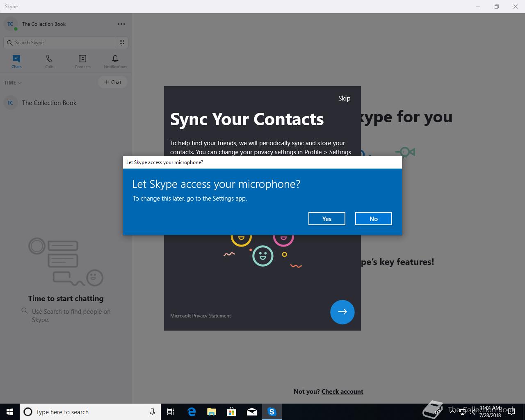Launch Microsoft Edge from the taskbar
Image resolution: width=525 pixels, height=420 pixels.
191,412
